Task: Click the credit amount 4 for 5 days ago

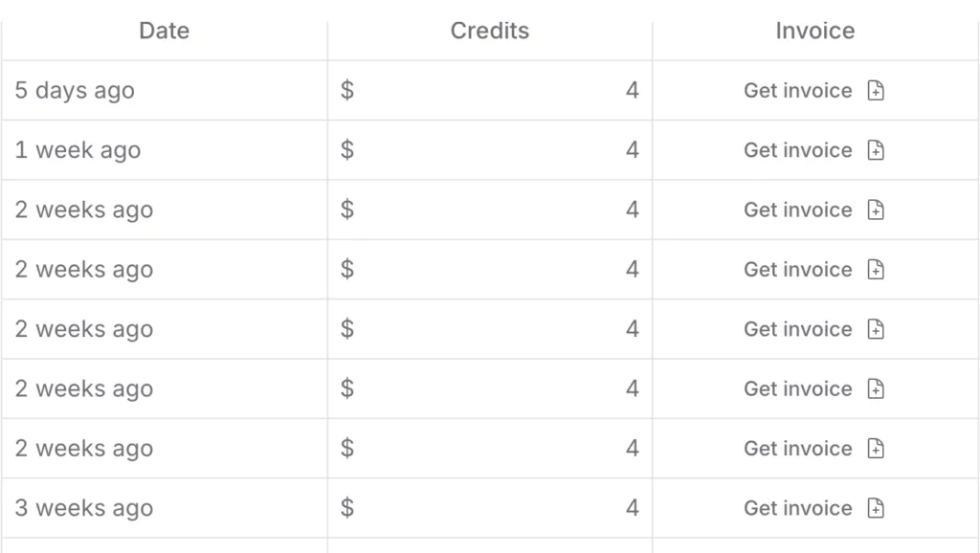Action: [632, 91]
